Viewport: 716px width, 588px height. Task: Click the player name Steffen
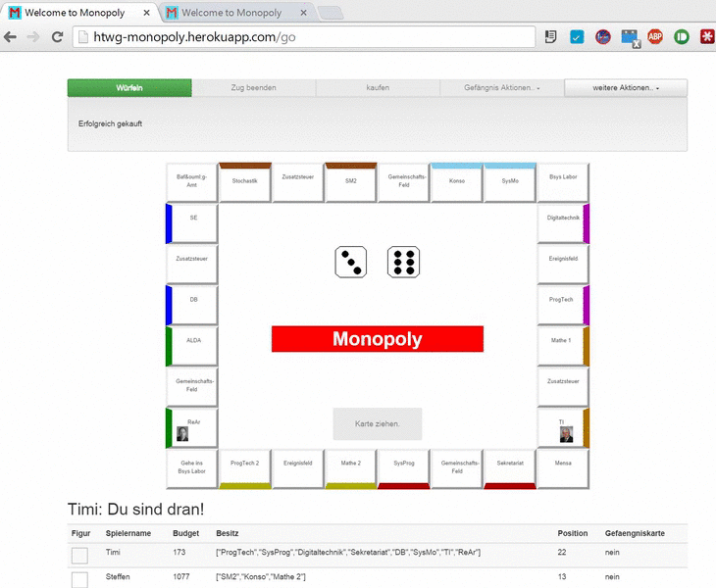(118, 576)
